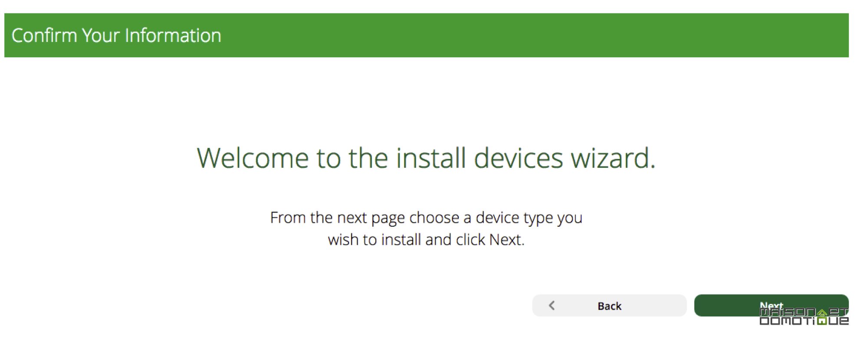Click the green header banner bar
868x340 pixels.
click(x=427, y=35)
